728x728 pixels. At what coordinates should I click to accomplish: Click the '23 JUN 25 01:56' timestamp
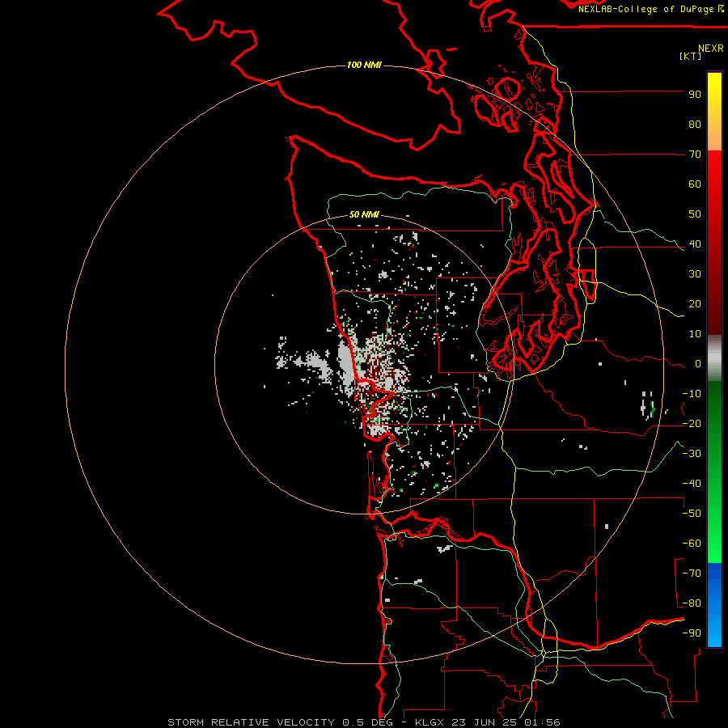[x=506, y=722]
